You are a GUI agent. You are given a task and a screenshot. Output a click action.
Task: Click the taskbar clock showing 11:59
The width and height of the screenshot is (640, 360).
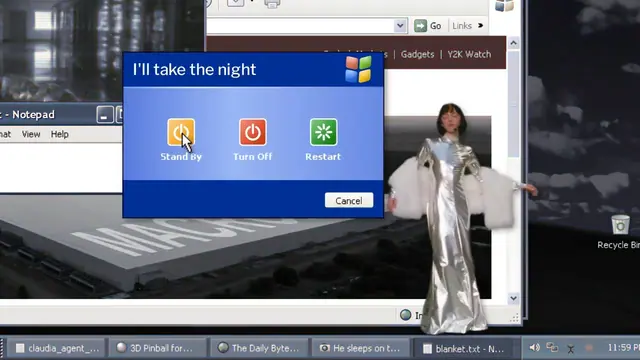(x=623, y=347)
